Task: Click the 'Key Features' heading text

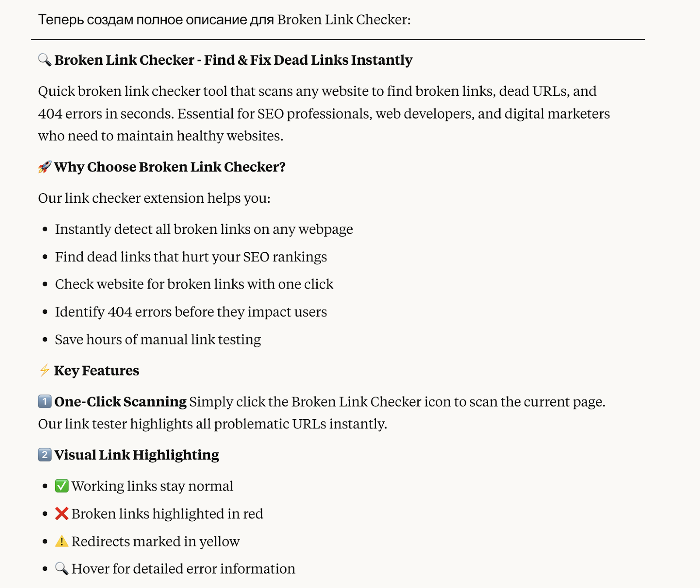Action: pos(97,371)
